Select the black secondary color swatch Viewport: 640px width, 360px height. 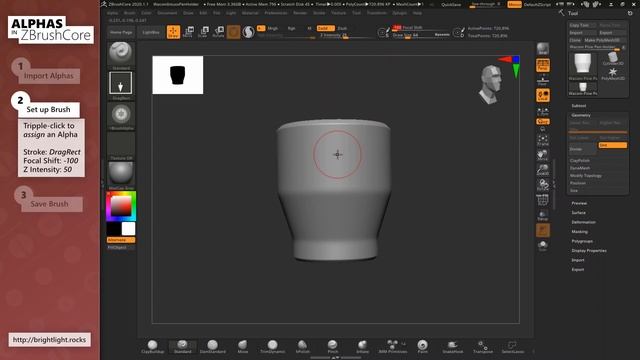[113, 229]
